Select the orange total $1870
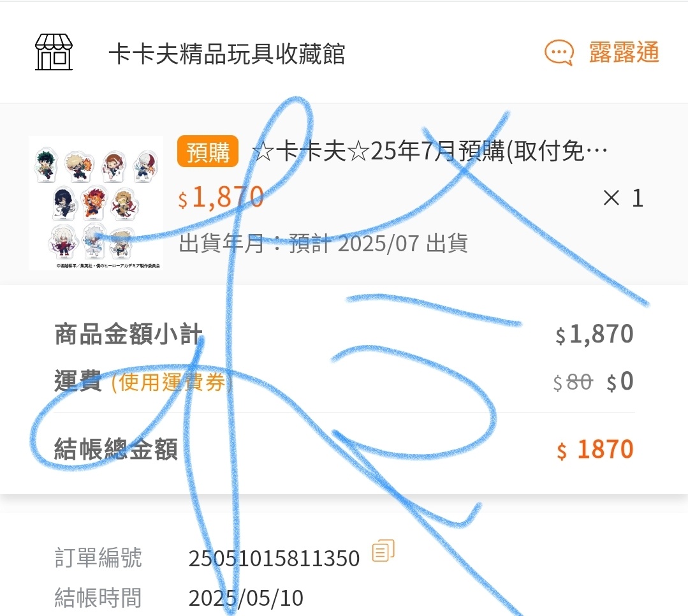Screen dimensions: 688x616 (596, 450)
